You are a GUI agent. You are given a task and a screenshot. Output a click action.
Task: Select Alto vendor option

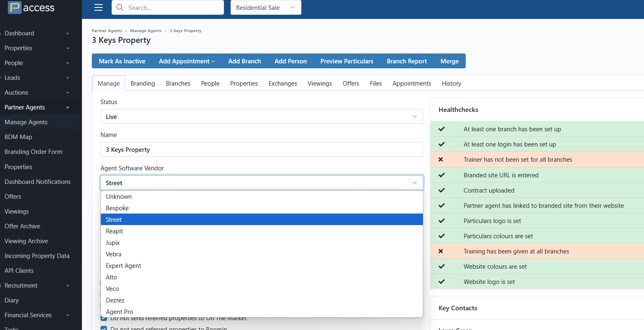(261, 277)
